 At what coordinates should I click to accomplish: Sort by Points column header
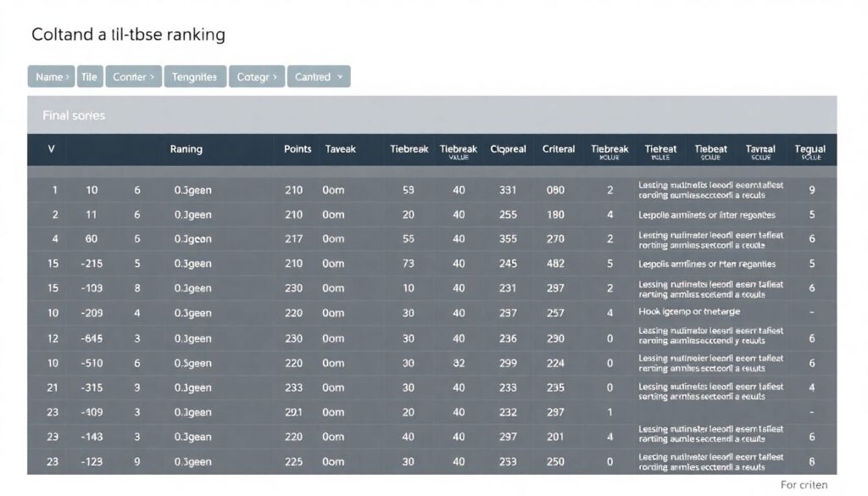coord(298,149)
